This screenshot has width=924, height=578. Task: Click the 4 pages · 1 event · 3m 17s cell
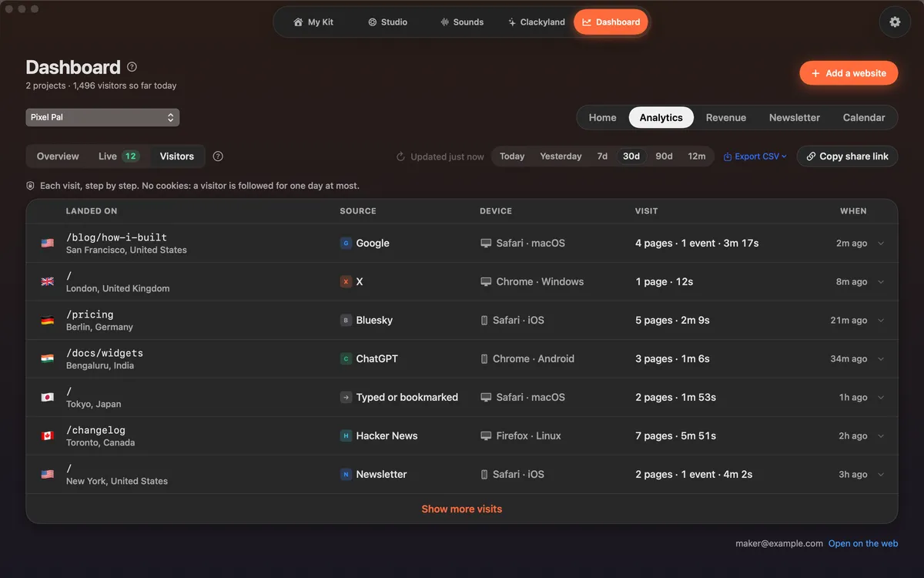coord(697,244)
